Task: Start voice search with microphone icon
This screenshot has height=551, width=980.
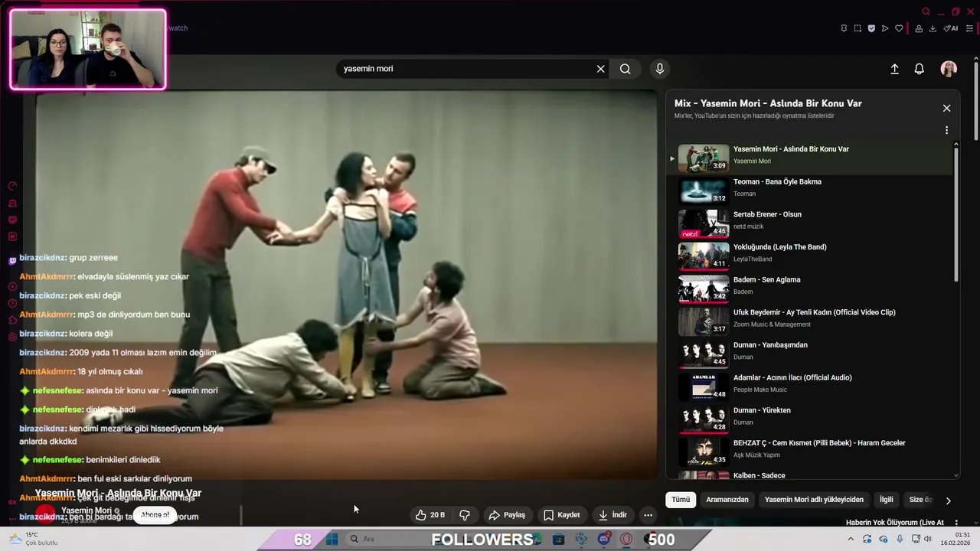Action: (660, 69)
